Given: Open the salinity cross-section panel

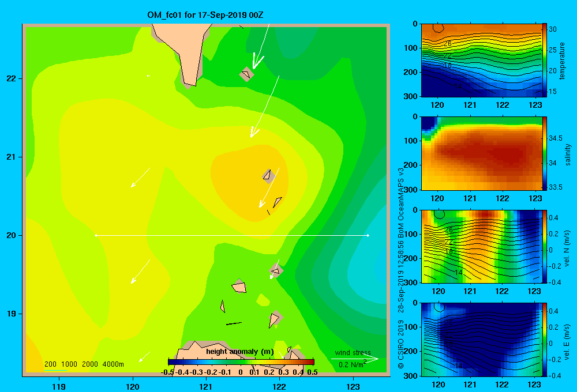Looking at the screenshot, I should (481, 153).
